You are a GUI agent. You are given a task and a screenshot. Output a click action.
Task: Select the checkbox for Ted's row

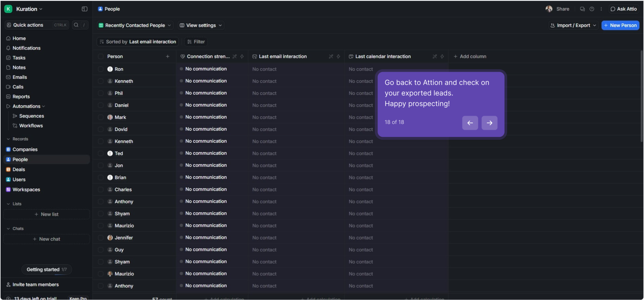coord(100,153)
